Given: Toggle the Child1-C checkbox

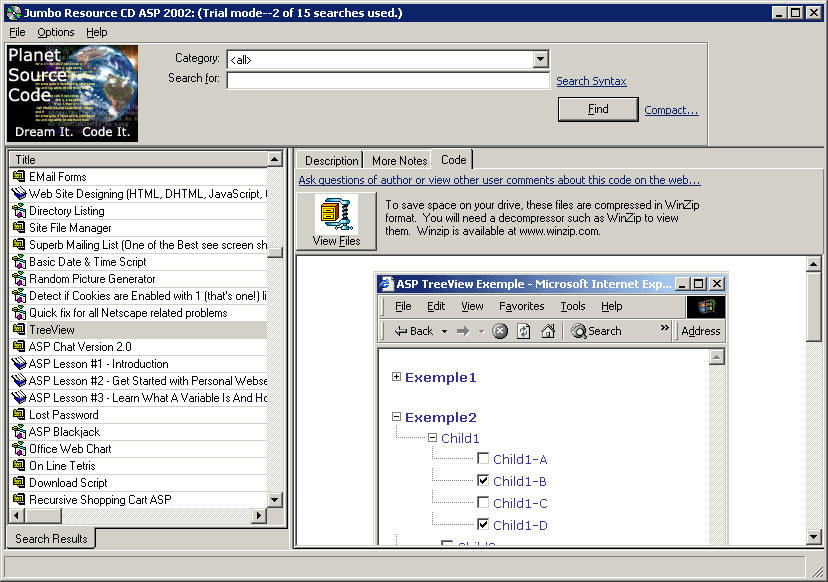Looking at the screenshot, I should [483, 502].
